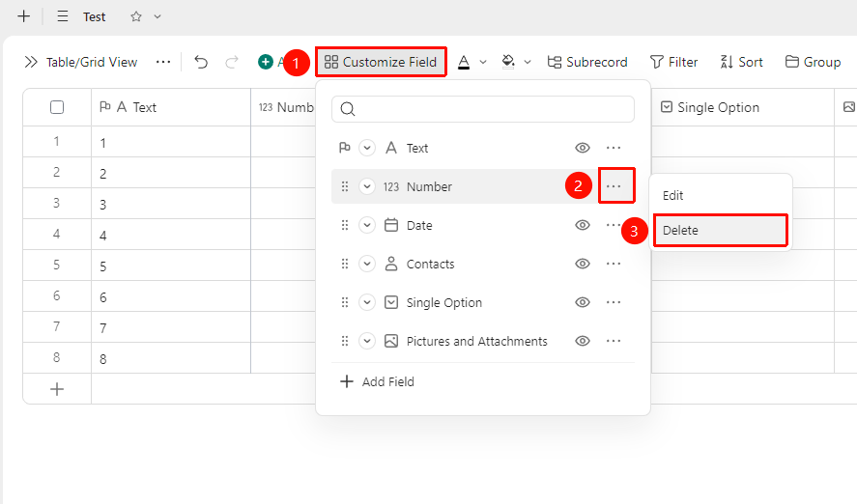
Task: Open the hamburger menu next to Test
Action: 63,16
